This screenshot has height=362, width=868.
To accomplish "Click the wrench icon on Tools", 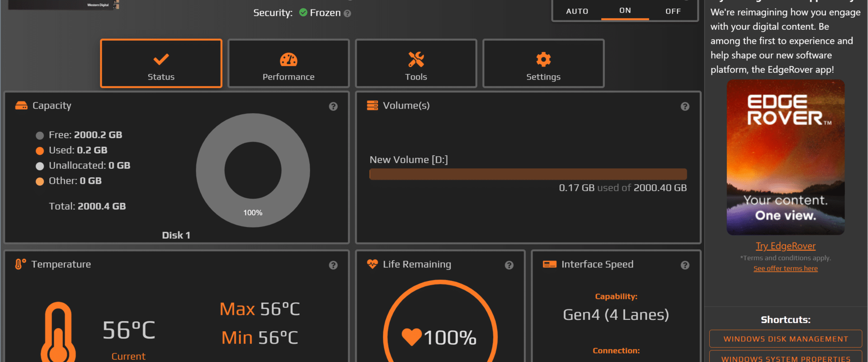I will (416, 59).
